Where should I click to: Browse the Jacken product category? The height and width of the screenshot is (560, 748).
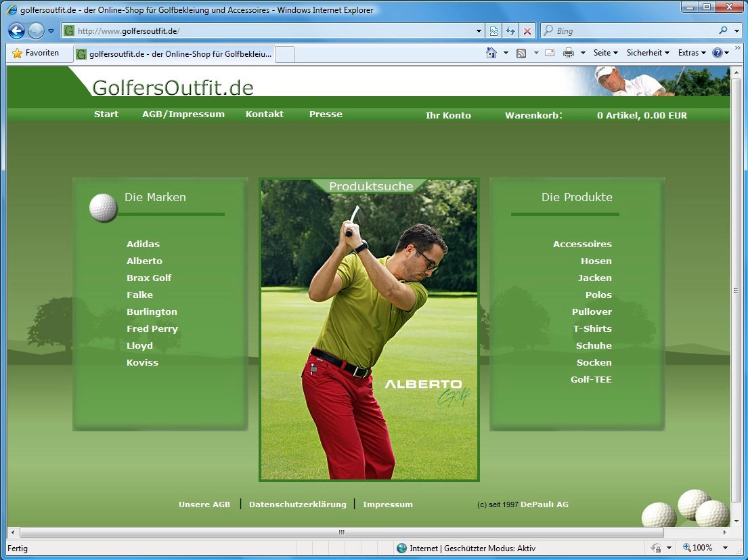tap(595, 278)
